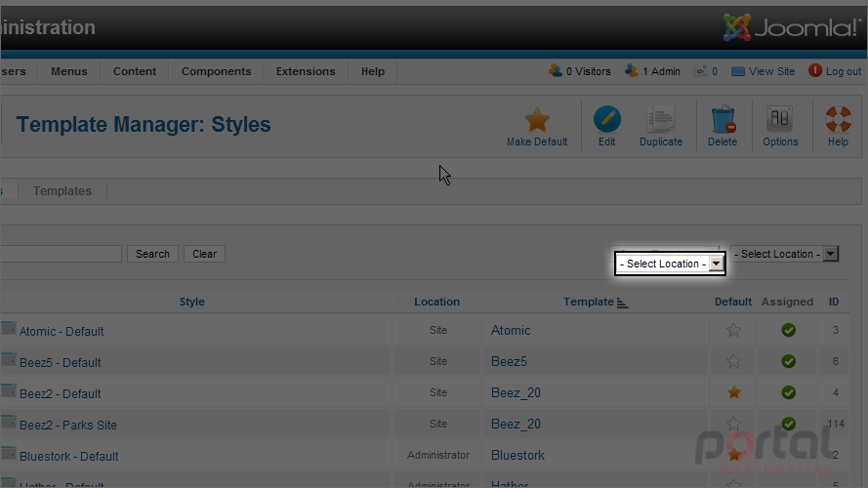Click the Administrator location cell for Bluestork
The height and width of the screenshot is (488, 868).
(438, 455)
